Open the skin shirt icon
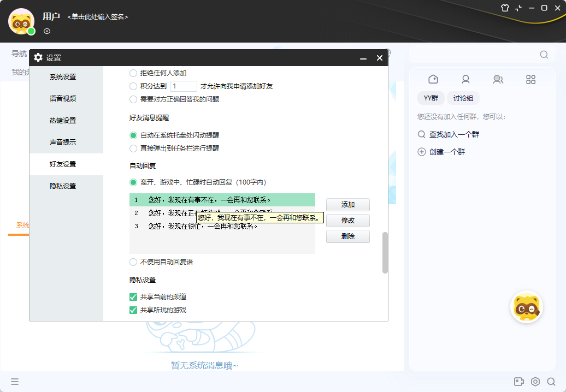The width and height of the screenshot is (566, 392). [505, 8]
